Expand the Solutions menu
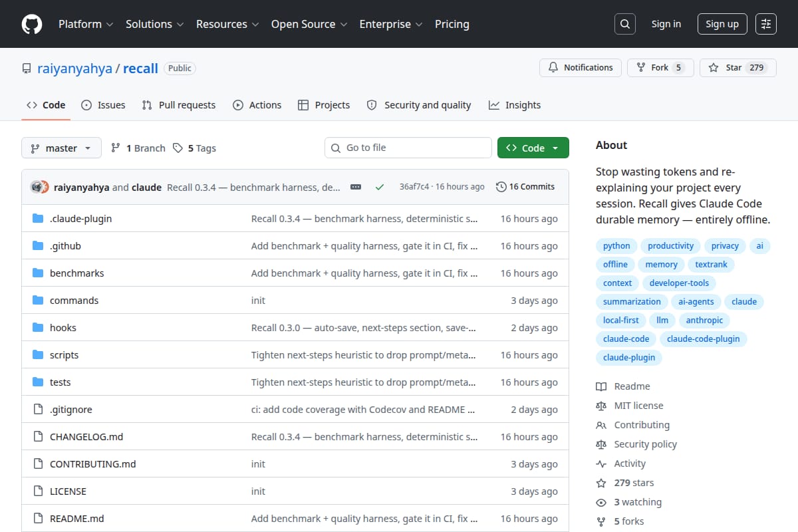 (x=154, y=24)
